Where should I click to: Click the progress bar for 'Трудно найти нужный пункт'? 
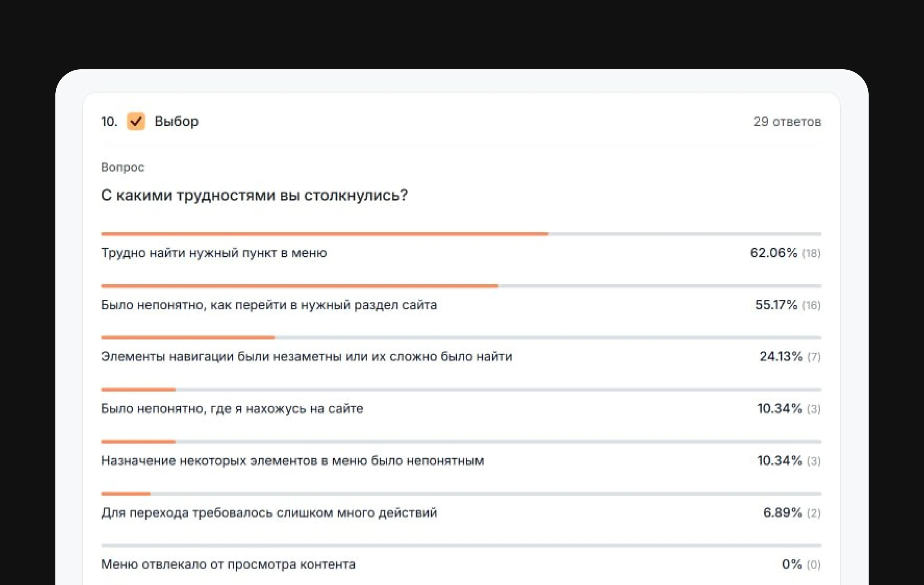pos(461,234)
